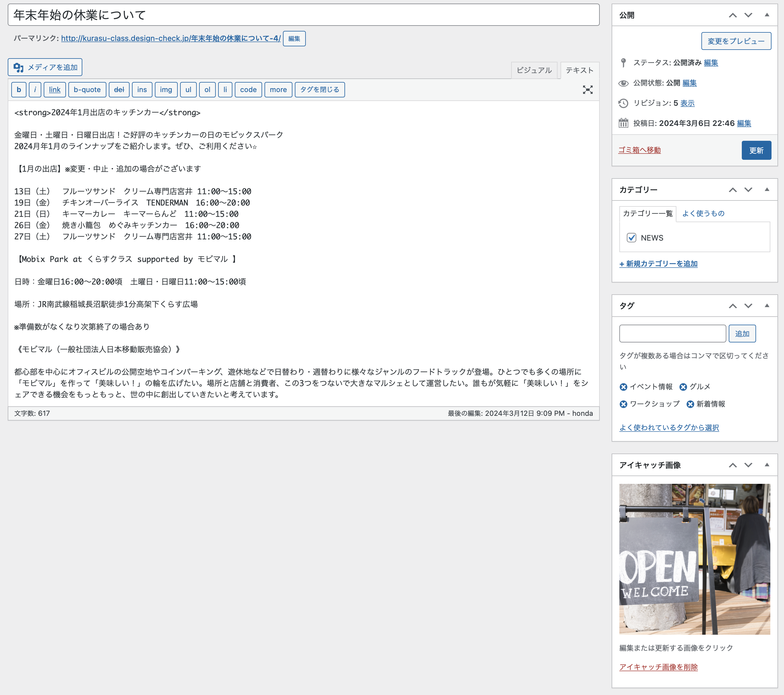
Task: Collapse the 公開 panel with the triangle
Action: tap(767, 15)
